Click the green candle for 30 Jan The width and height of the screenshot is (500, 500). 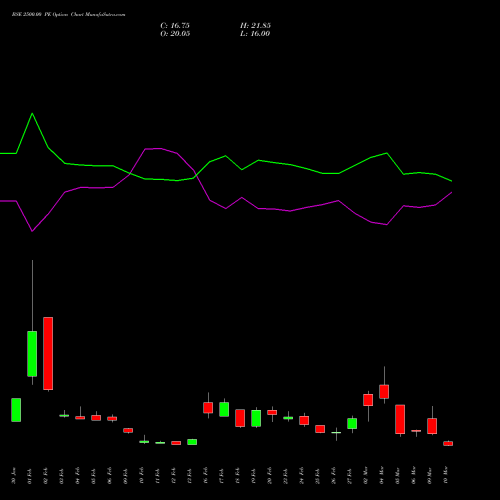(16, 410)
